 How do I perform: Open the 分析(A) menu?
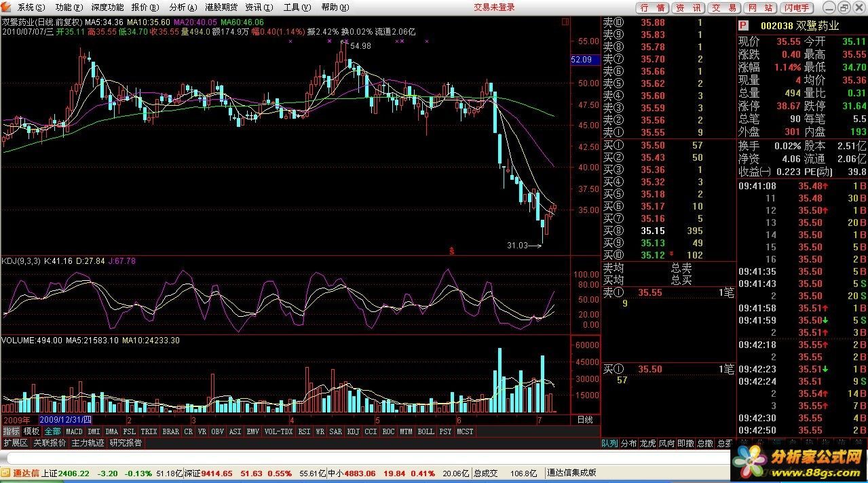point(183,7)
